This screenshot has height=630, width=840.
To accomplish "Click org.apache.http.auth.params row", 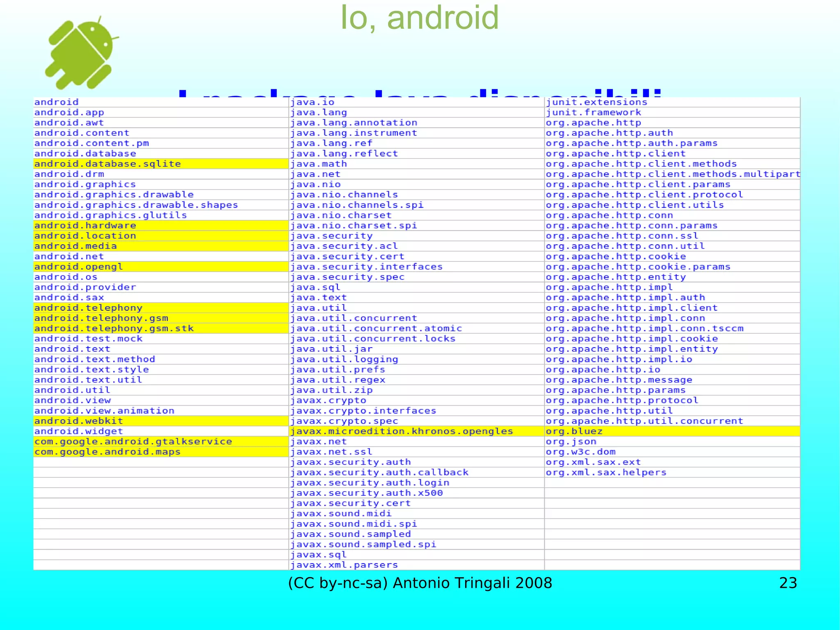I will click(x=672, y=143).
